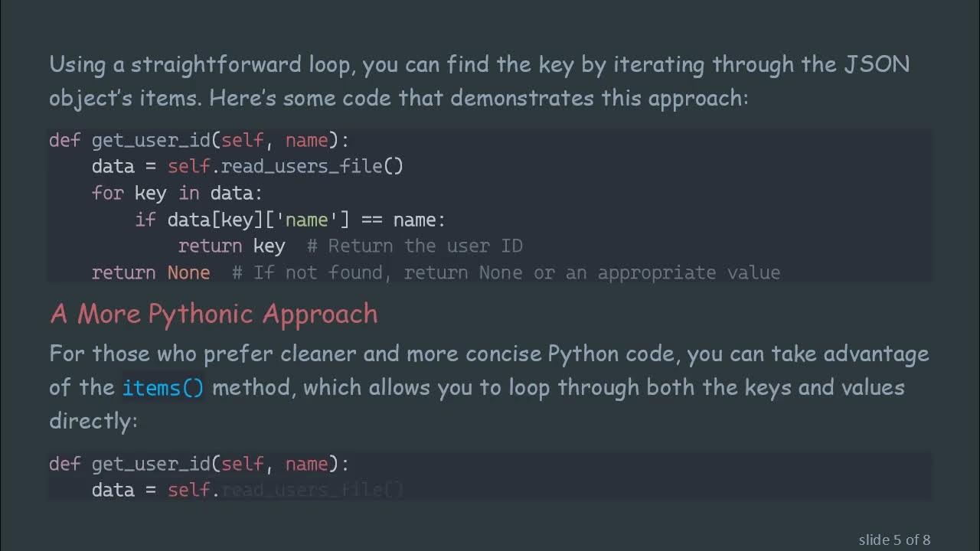Click the word "directly:" ending the second paragraph
This screenshot has height=551, width=980.
pos(93,420)
